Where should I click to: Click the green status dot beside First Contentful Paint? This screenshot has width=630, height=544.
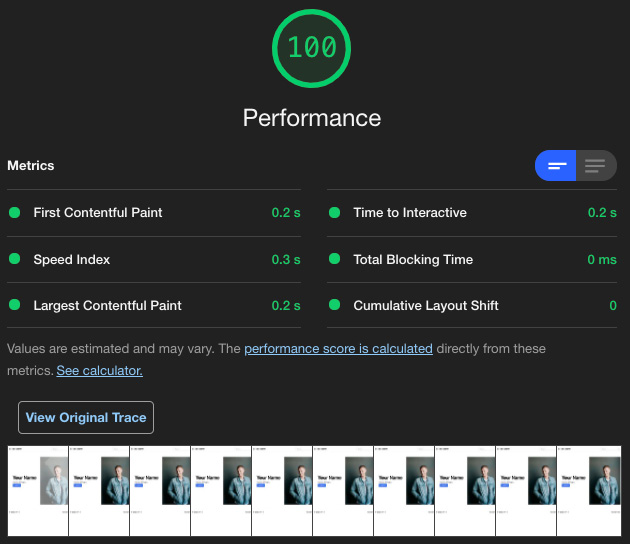(x=14, y=212)
